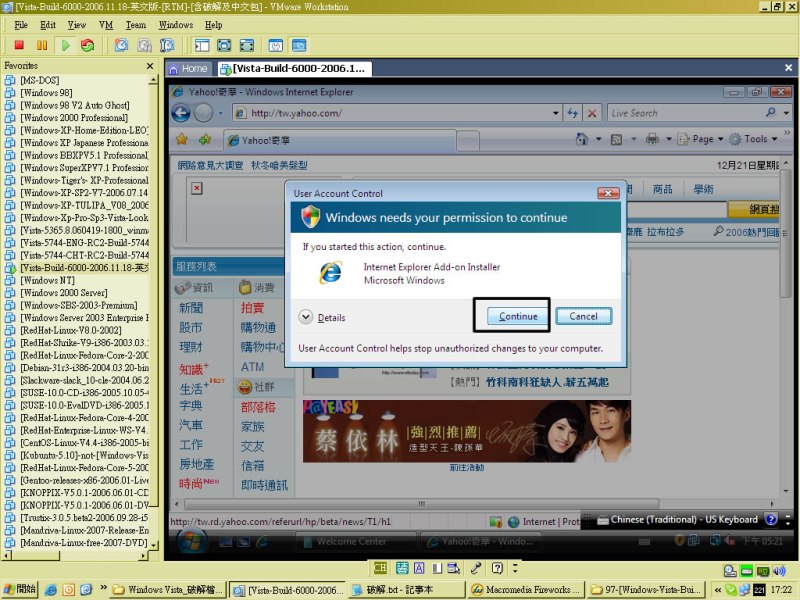Viewport: 800px width, 600px height.
Task: Open the Edit menu
Action: point(48,25)
